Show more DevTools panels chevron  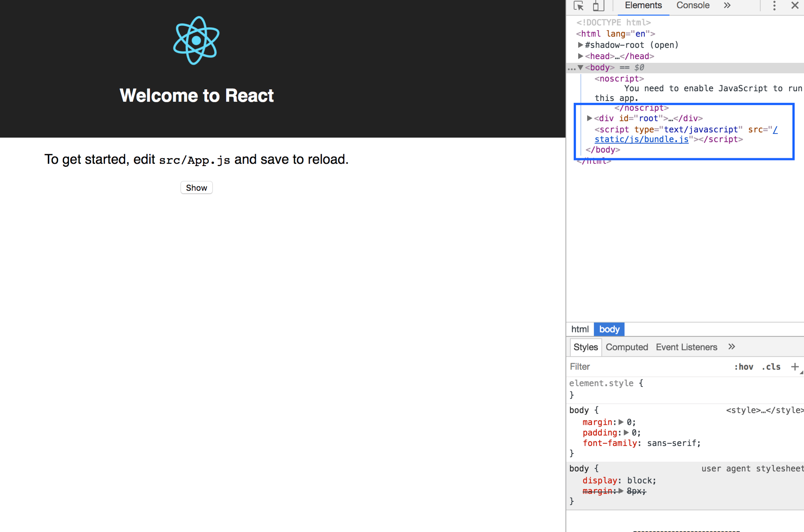(x=727, y=6)
